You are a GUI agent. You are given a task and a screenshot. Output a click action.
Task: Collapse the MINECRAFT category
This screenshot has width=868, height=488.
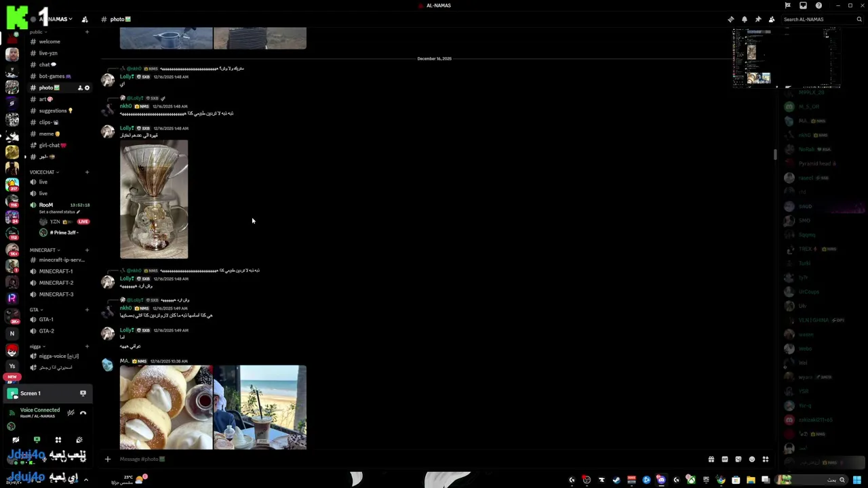pyautogui.click(x=45, y=250)
